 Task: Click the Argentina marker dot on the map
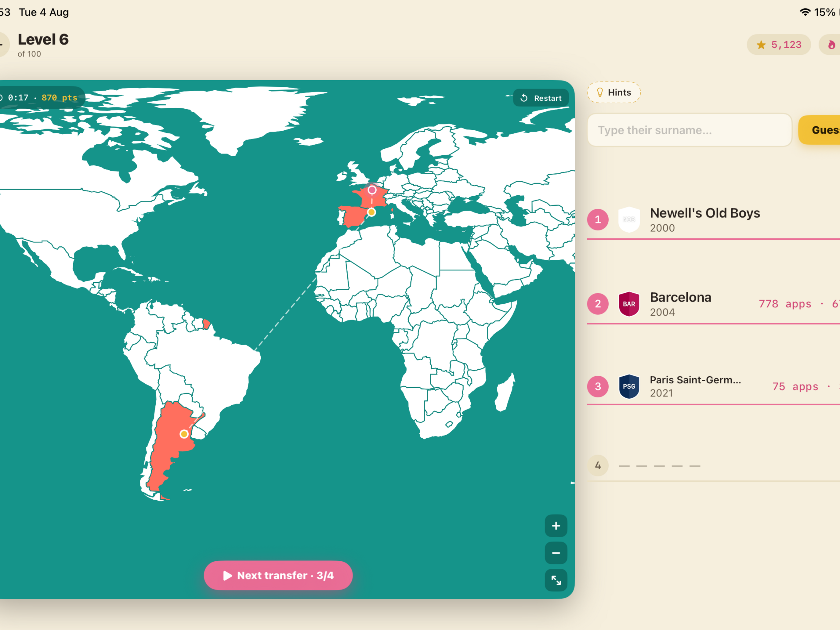[x=184, y=434]
